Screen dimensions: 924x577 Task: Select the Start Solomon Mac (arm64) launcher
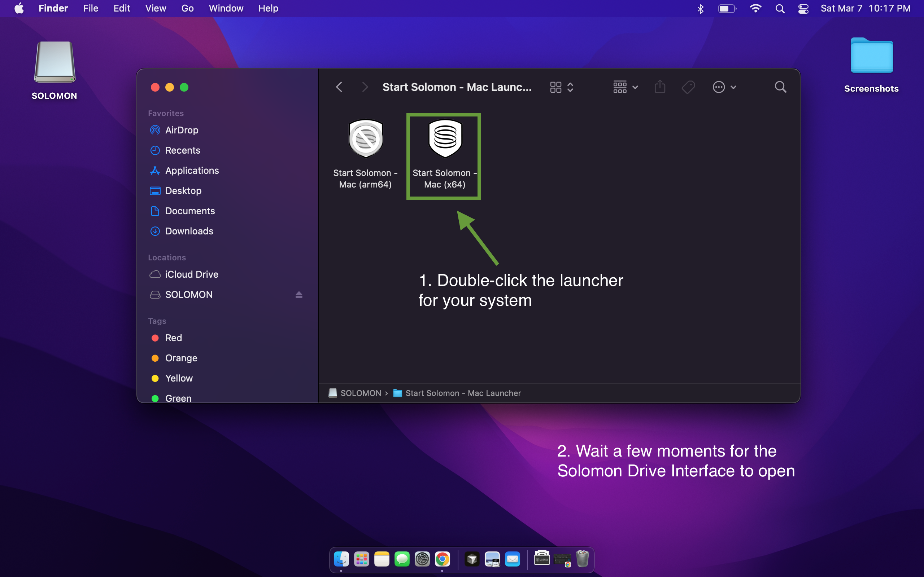365,139
